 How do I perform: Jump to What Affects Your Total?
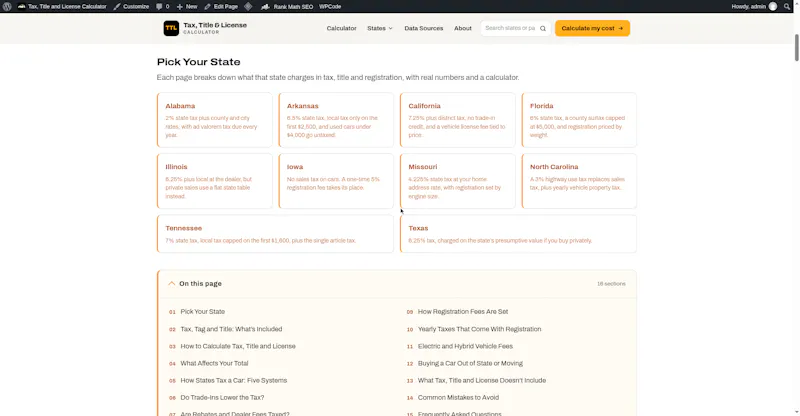pyautogui.click(x=214, y=363)
